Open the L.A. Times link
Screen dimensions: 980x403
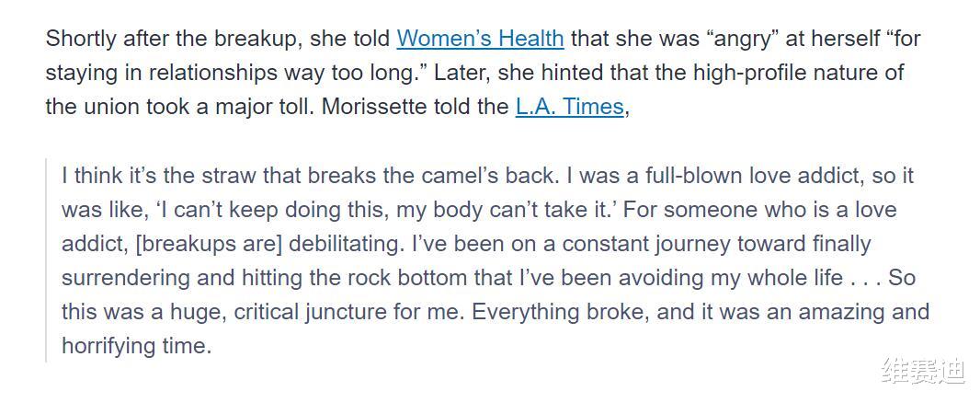tap(569, 107)
